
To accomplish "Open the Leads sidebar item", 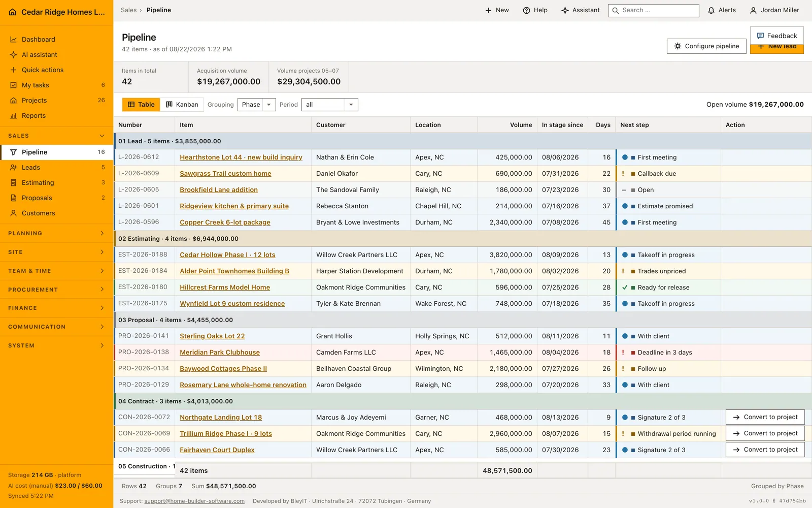I will (x=56, y=168).
